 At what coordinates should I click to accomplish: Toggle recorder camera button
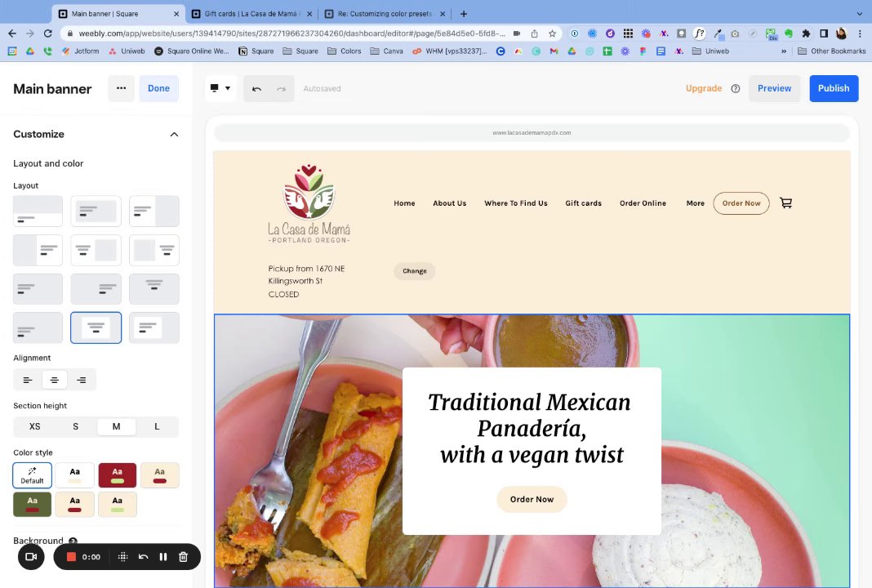pos(31,557)
